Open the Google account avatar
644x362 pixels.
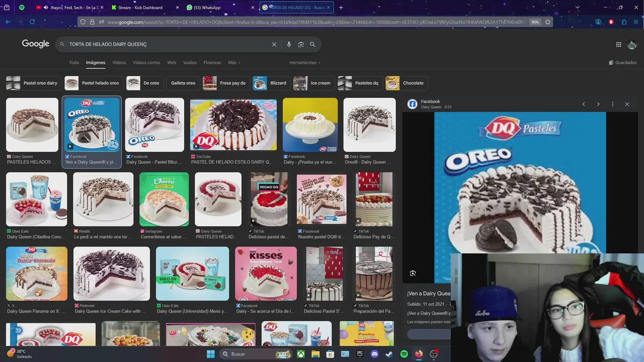pos(632,45)
